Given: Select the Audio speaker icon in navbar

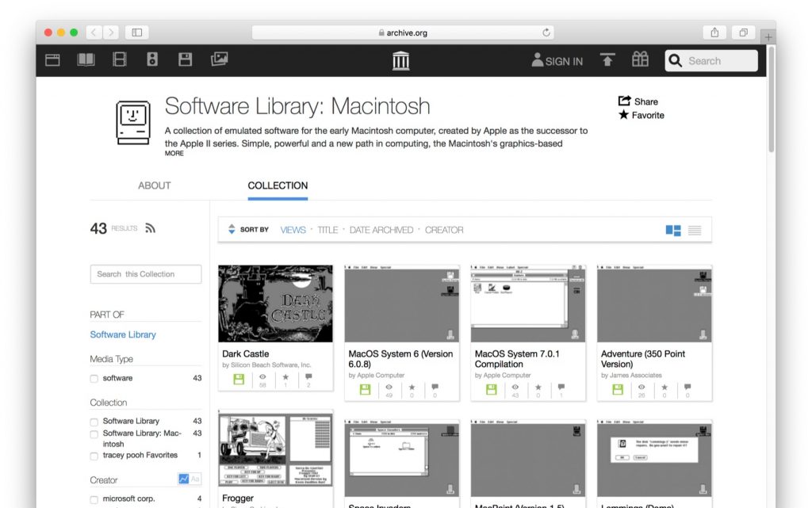Looking at the screenshot, I should pos(152,59).
